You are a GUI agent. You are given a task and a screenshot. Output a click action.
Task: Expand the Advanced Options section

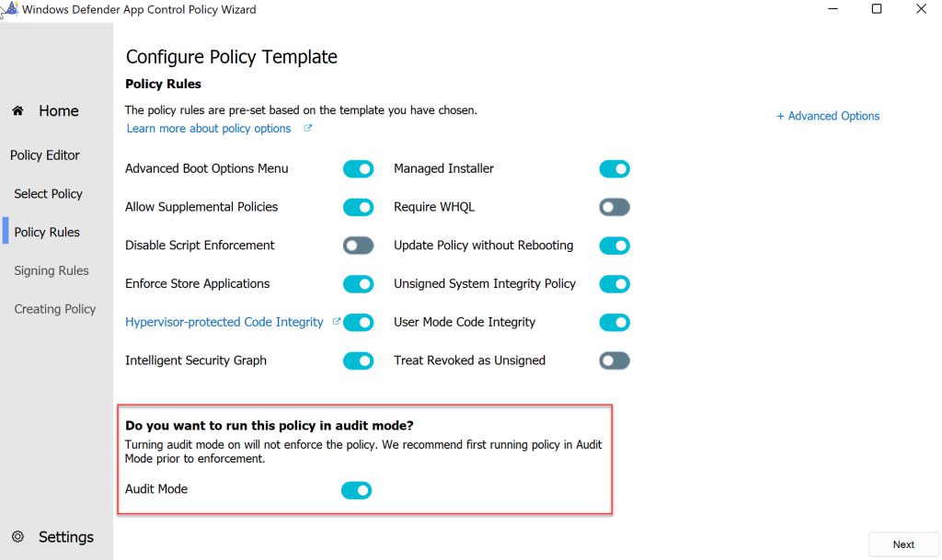828,116
